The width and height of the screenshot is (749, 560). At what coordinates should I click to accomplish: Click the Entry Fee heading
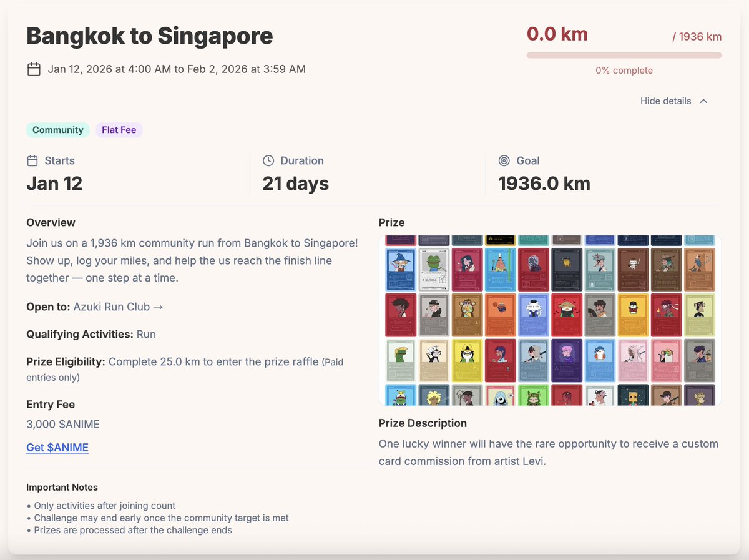tap(51, 405)
